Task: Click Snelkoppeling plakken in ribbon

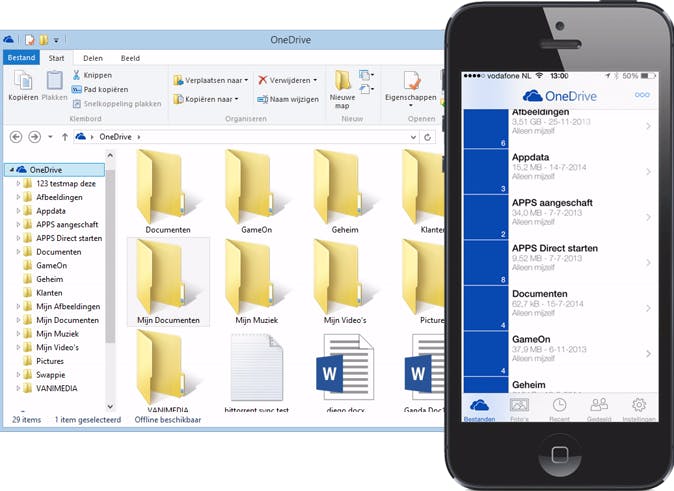Action: (117, 104)
